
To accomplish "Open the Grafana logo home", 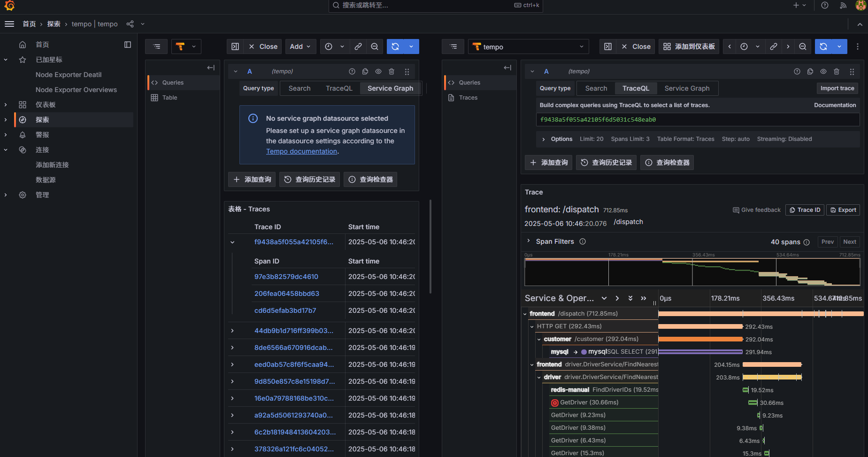I will [x=9, y=5].
